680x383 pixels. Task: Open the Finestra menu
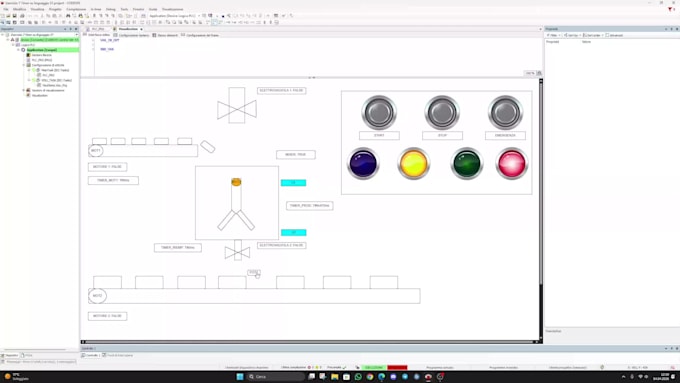(138, 9)
